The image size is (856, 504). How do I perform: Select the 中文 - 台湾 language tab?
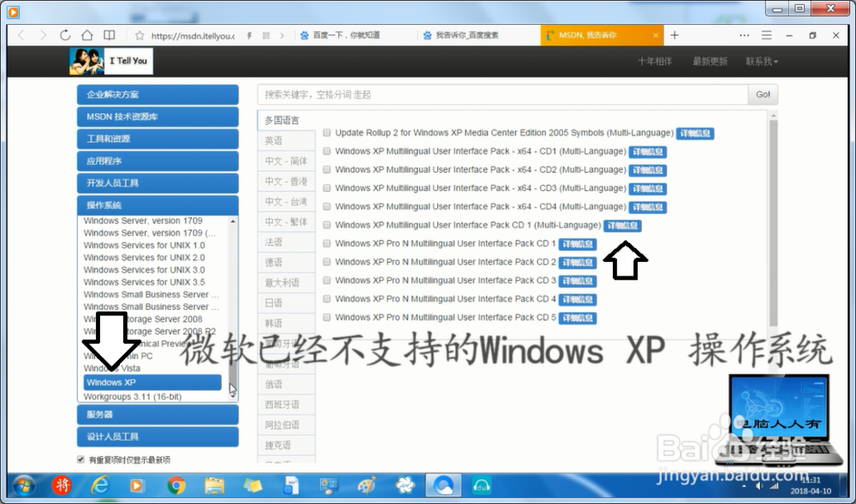click(286, 202)
